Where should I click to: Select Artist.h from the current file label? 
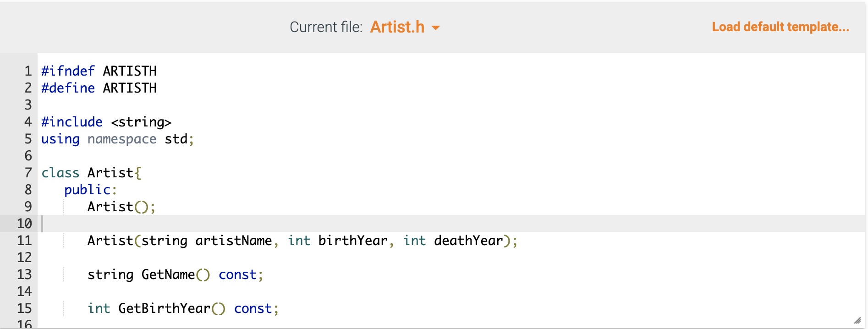[x=397, y=27]
